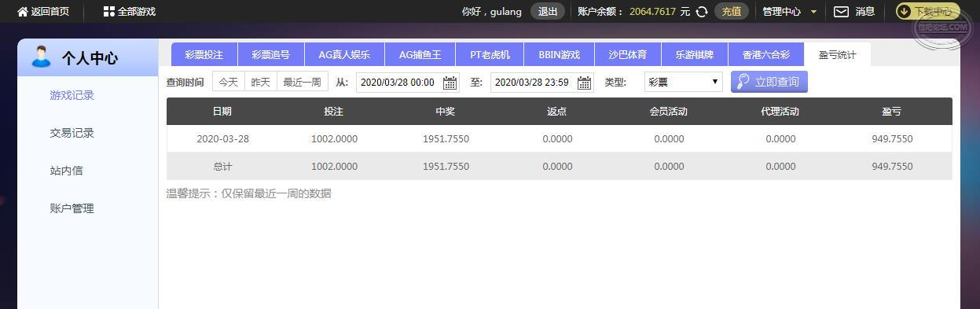Viewport: 980px width, 309px height.
Task: Select the 今天 quick time filter
Action: 228,82
